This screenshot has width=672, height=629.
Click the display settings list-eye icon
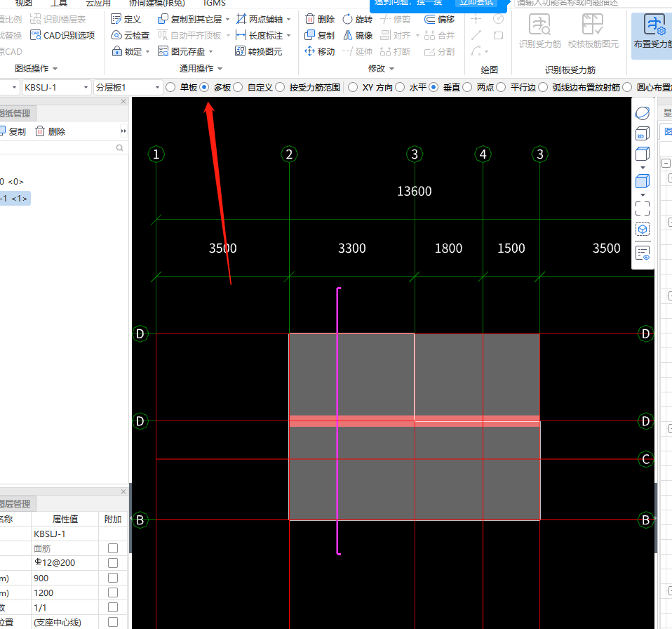pyautogui.click(x=643, y=253)
